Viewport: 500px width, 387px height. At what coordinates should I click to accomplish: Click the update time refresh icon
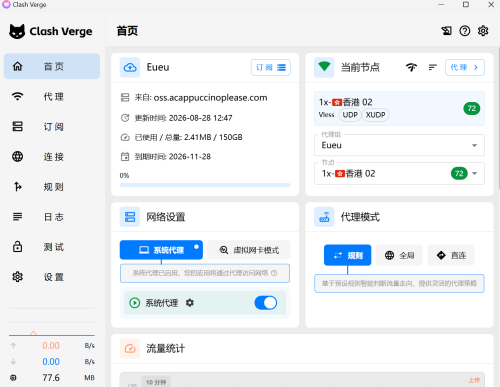[x=125, y=118]
